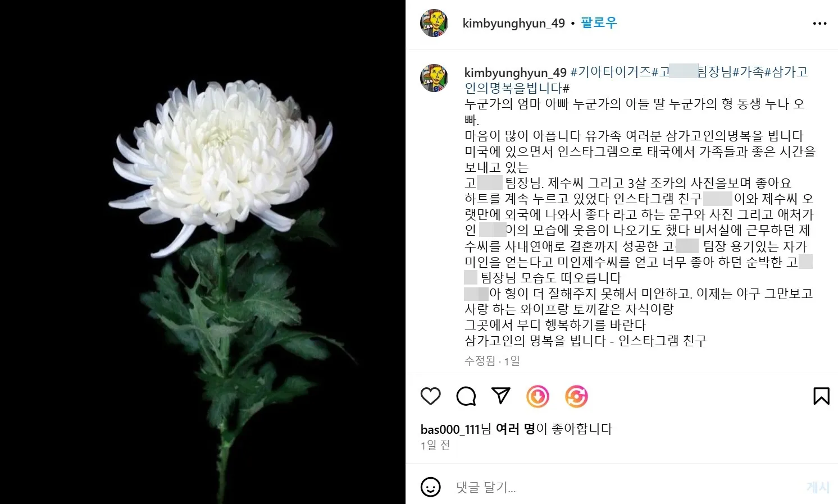This screenshot has width=838, height=504.
Task: Share post with paper plane icon
Action: click(500, 396)
